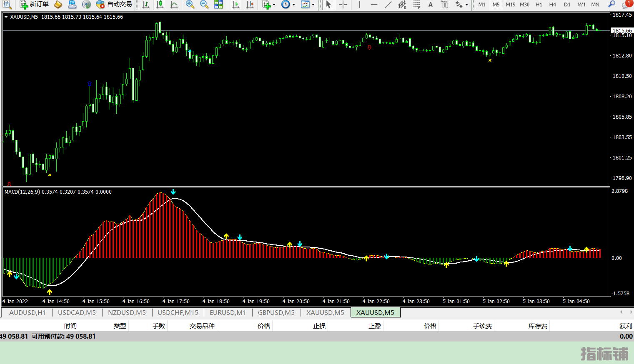The image size is (634, 364).
Task: Click the 止损 column header
Action: (x=319, y=326)
